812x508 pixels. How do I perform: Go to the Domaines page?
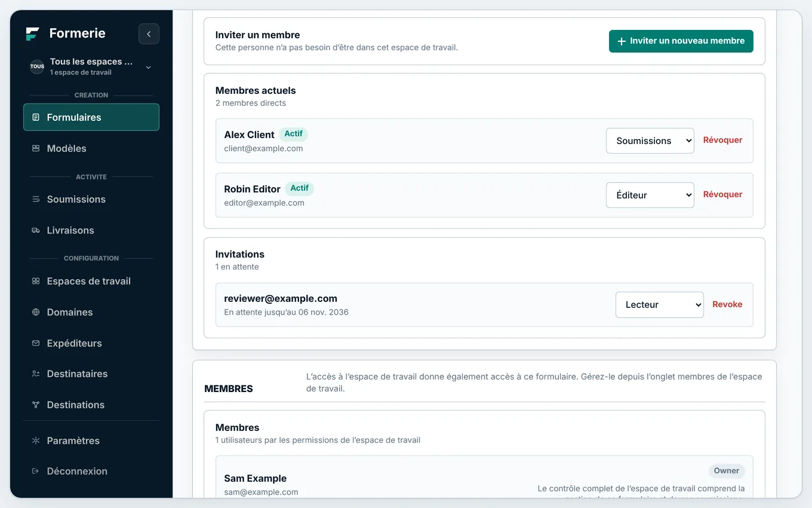coord(91,312)
